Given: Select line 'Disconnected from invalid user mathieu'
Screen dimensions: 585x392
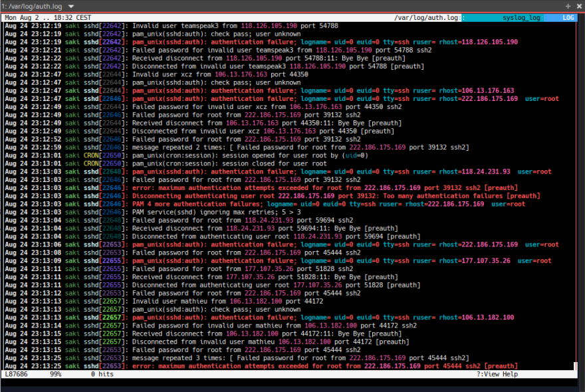Looking at the screenshot, I should click(207, 342).
